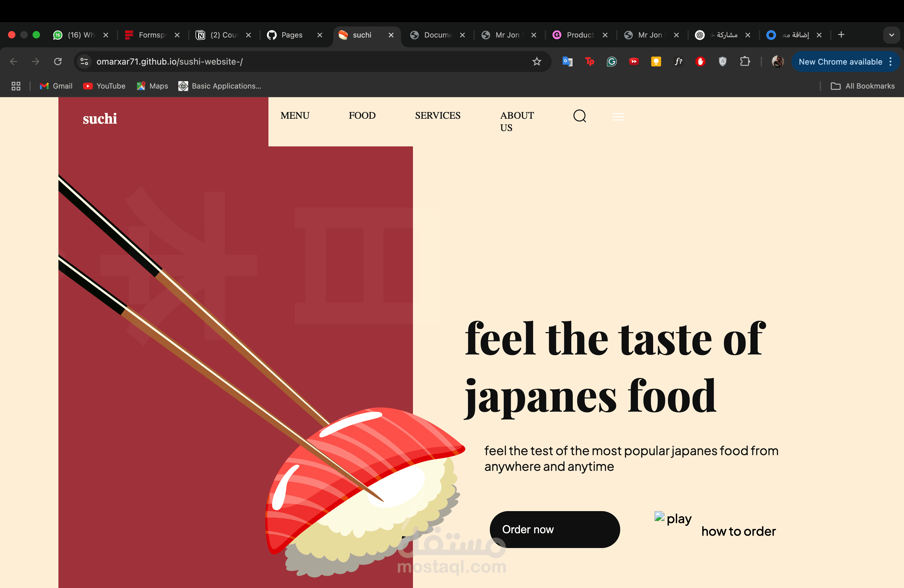Click the YouTube extension icon
The height and width of the screenshot is (588, 904).
click(633, 62)
